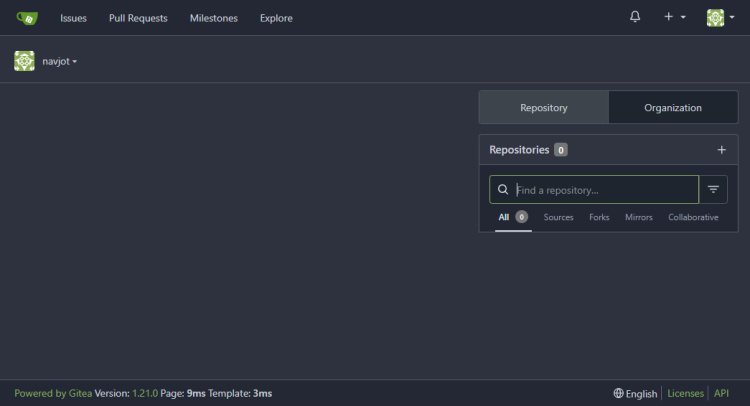Open the API link in footer
Viewport: 750px width, 406px height.
(721, 394)
